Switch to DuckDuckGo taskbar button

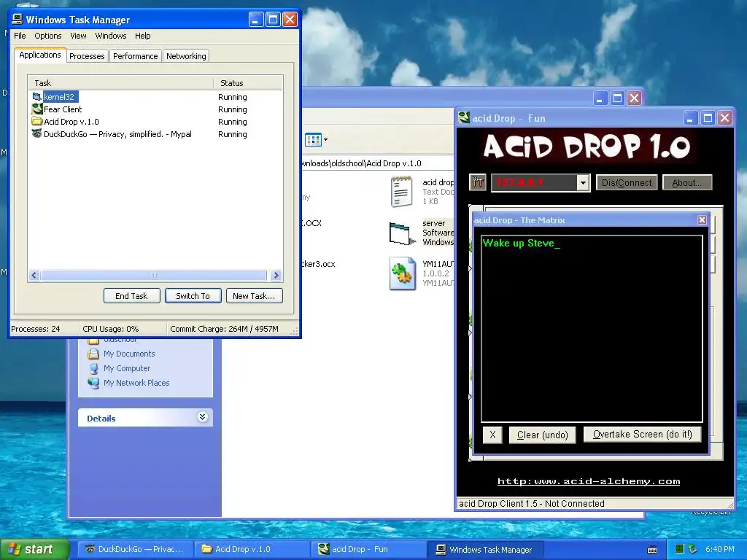136,550
